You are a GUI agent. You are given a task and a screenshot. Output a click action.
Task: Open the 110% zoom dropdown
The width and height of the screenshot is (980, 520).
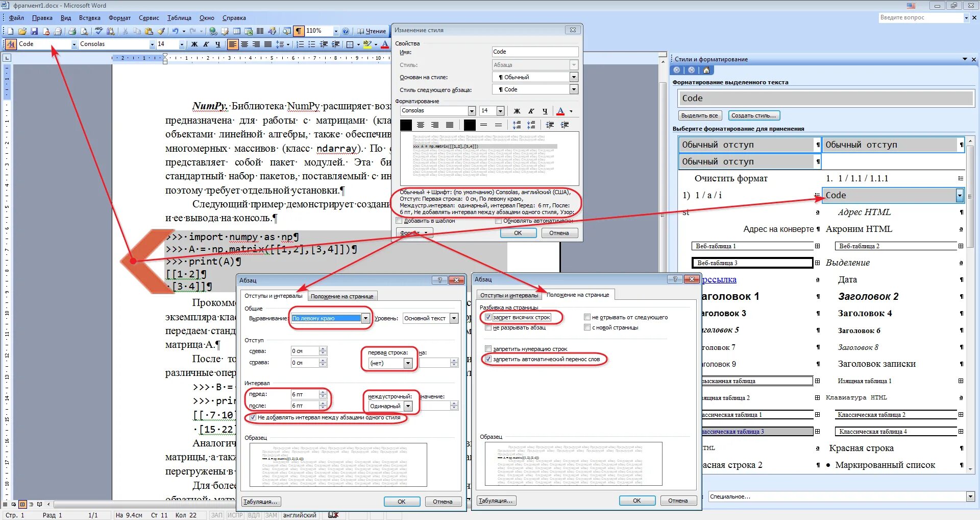(x=335, y=31)
